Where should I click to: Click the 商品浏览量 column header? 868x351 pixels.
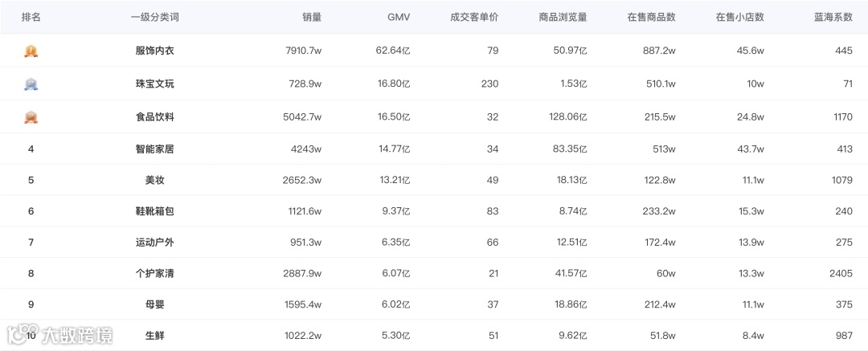click(563, 17)
